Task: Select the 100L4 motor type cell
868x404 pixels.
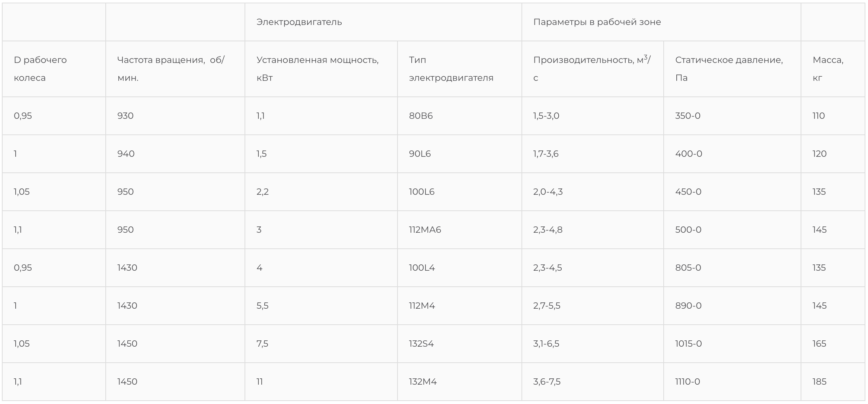Action: coord(421,268)
